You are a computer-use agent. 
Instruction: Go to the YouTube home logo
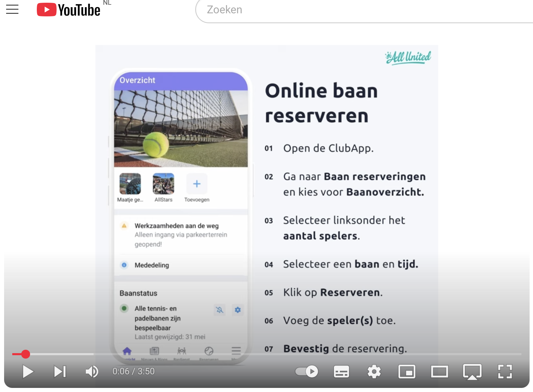[68, 10]
